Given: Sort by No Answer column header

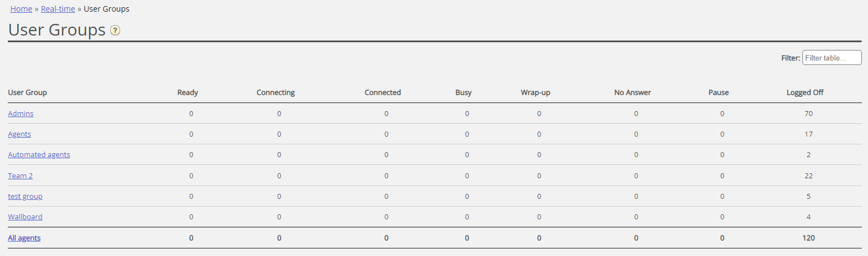Looking at the screenshot, I should (x=632, y=92).
